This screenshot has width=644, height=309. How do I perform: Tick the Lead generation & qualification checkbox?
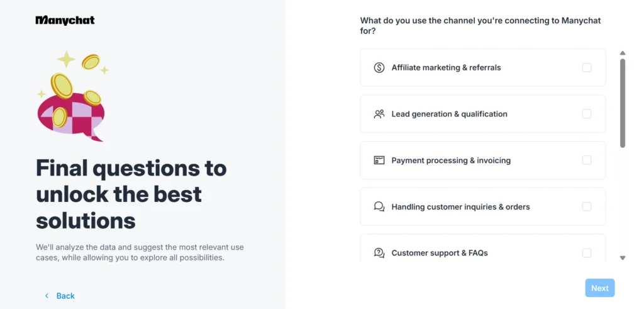click(587, 114)
